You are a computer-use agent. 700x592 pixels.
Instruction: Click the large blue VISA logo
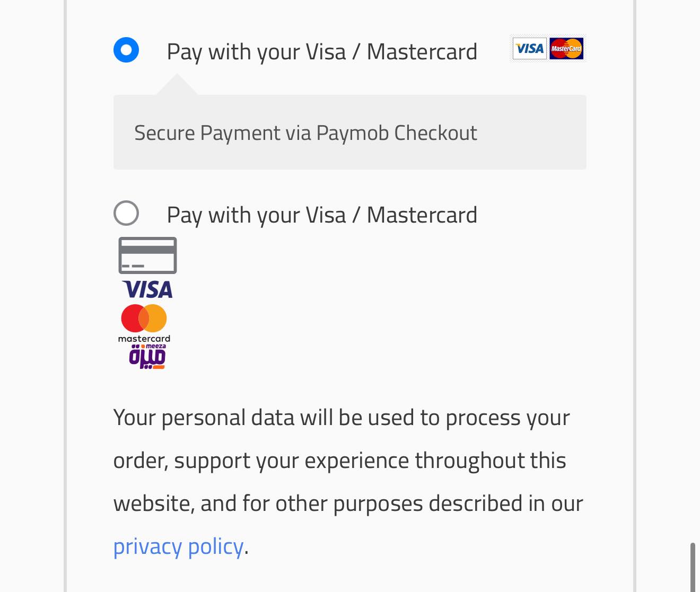tap(147, 289)
